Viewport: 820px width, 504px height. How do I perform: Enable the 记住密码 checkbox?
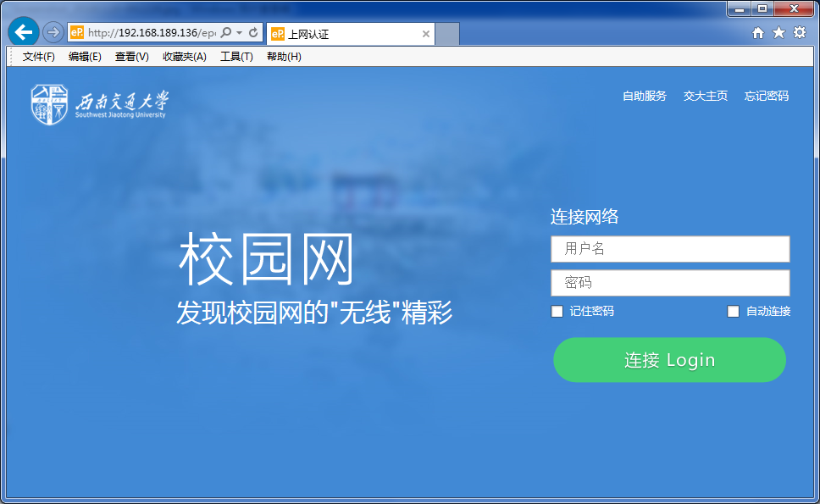coord(557,312)
